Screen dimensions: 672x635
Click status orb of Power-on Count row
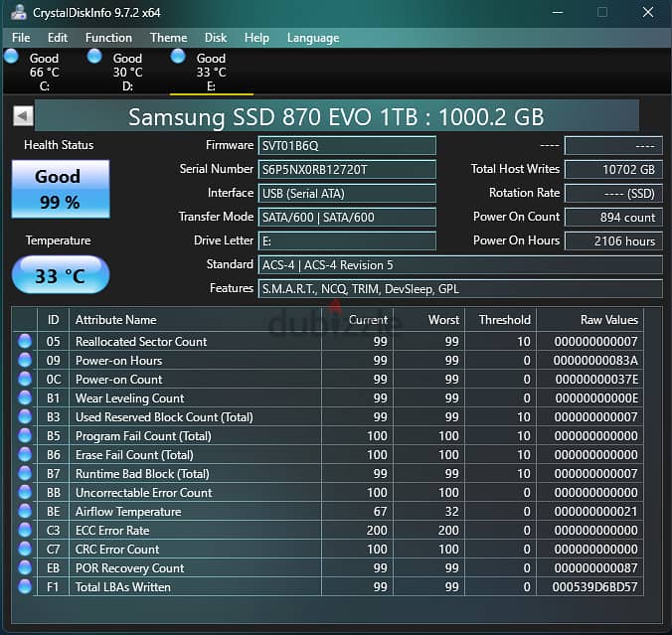25,379
